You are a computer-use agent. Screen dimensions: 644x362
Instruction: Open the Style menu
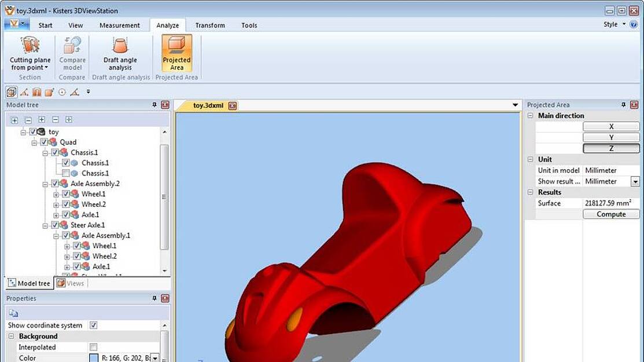pyautogui.click(x=614, y=24)
